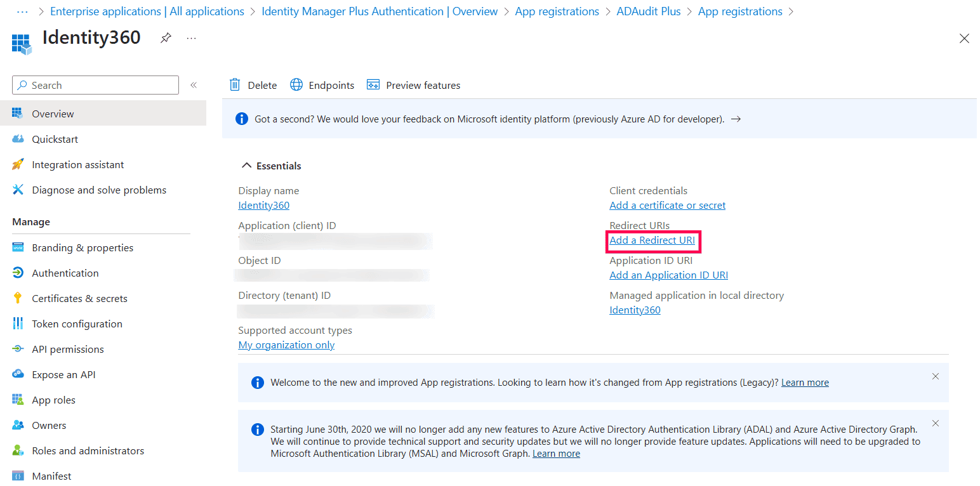Click the Quickstart cloud icon
The image size is (980, 486).
(x=18, y=139)
